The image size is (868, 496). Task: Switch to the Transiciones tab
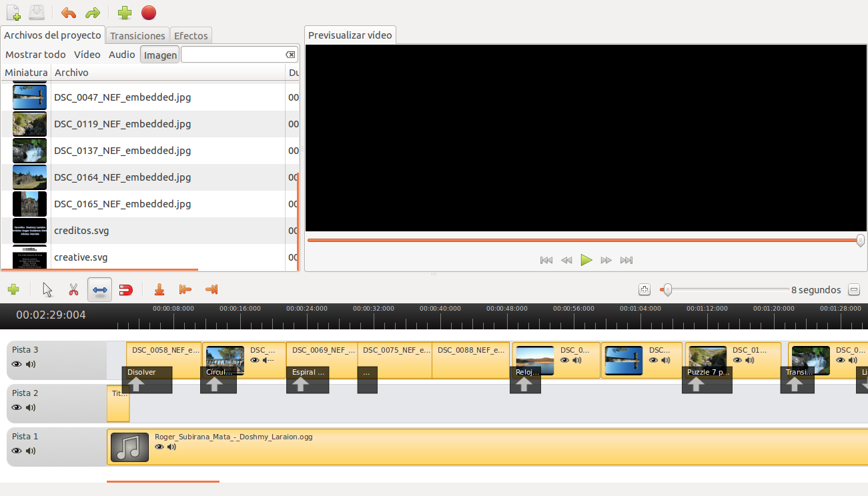[x=137, y=35]
